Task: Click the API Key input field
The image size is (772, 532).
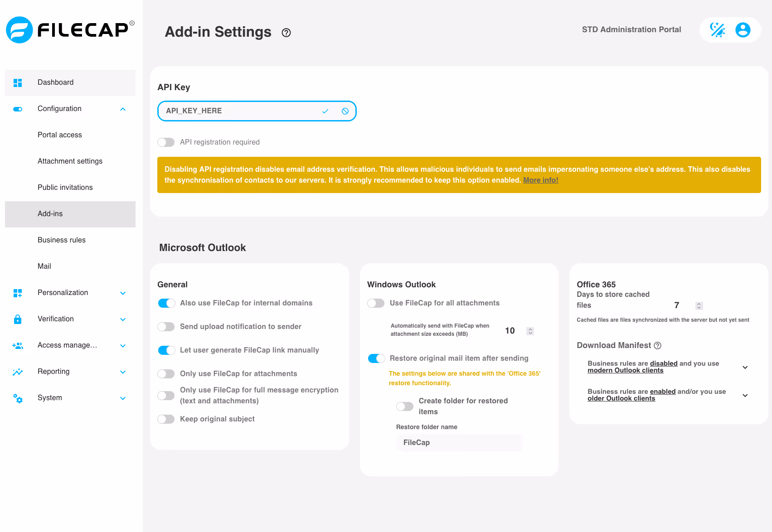Action: [x=257, y=111]
